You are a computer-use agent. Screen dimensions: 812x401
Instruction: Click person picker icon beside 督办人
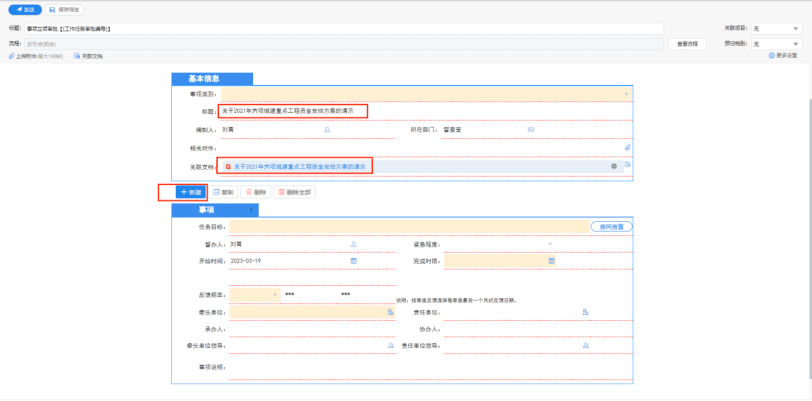[x=354, y=244]
